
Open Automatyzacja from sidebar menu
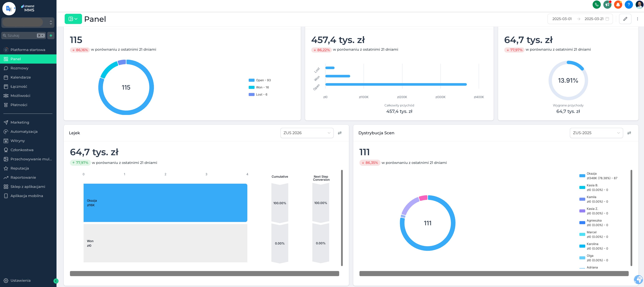pos(24,132)
